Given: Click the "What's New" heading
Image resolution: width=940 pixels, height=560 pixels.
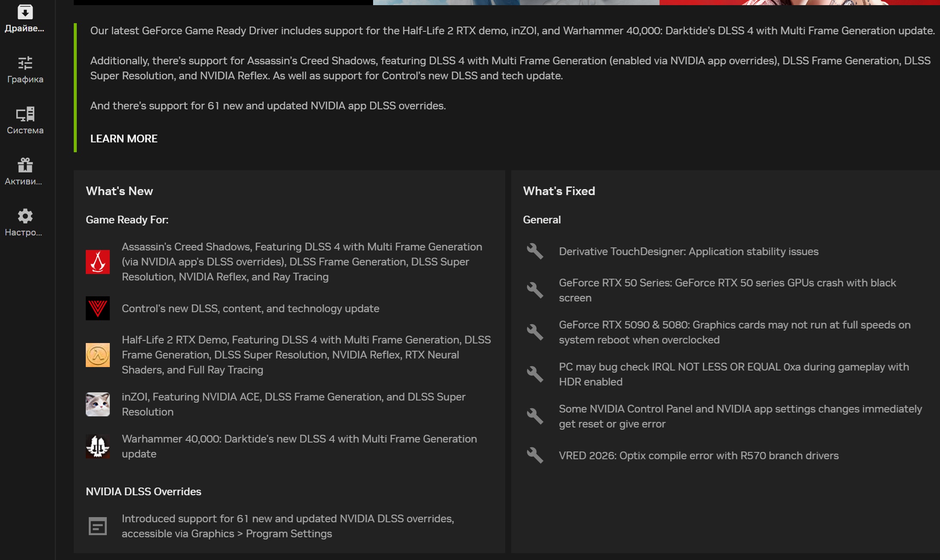Looking at the screenshot, I should click(x=119, y=191).
